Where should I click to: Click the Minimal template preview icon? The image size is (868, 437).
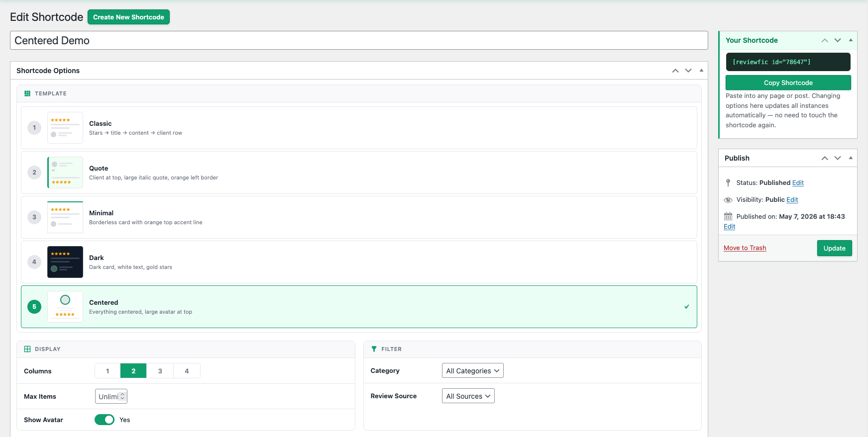[x=65, y=217]
